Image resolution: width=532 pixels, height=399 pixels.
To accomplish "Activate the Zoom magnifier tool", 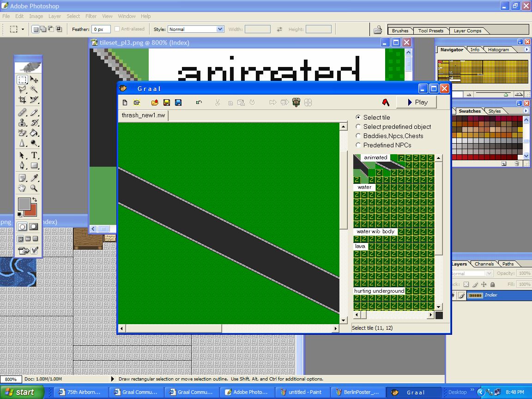I will click(34, 188).
